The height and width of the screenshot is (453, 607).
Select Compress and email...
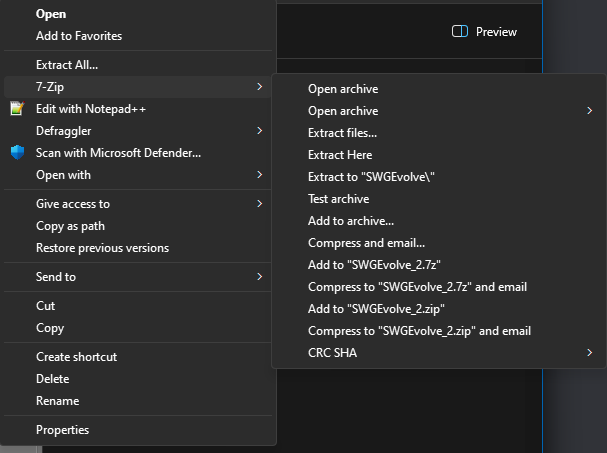439,243
